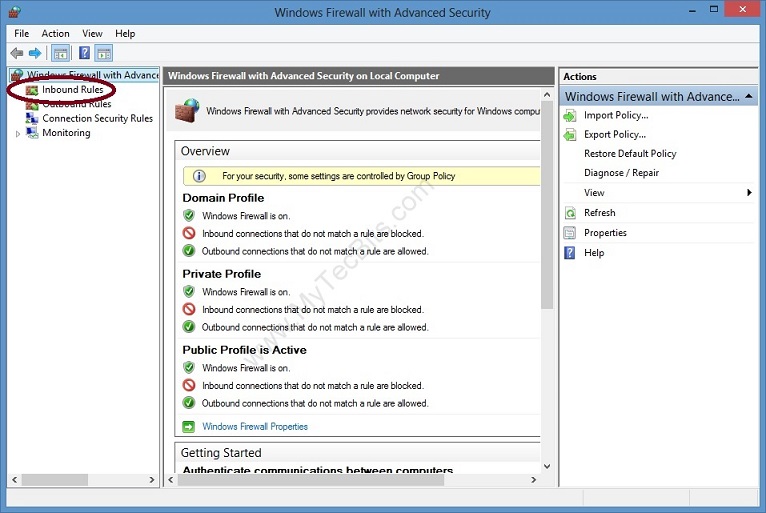Click the center pane vertical scrollbar down arrow
Image resolution: width=766 pixels, height=513 pixels.
tap(547, 467)
